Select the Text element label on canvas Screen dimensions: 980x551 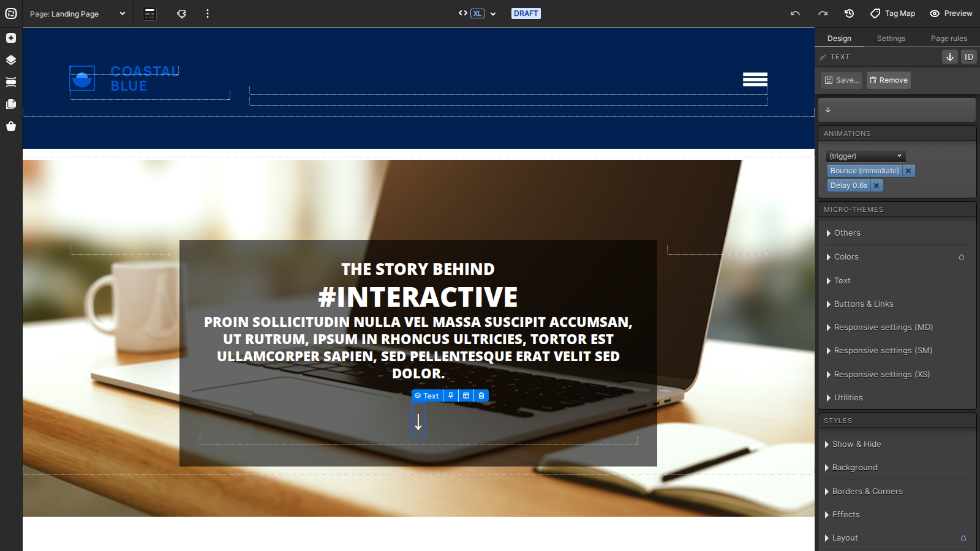click(427, 396)
